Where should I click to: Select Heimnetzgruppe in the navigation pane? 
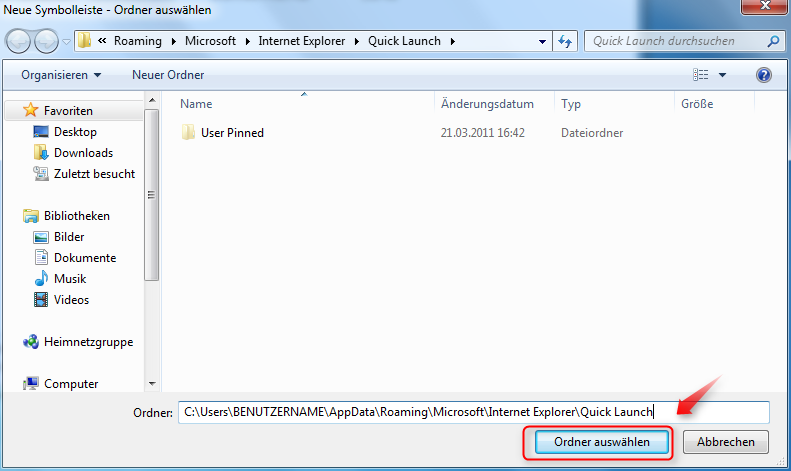coord(88,342)
